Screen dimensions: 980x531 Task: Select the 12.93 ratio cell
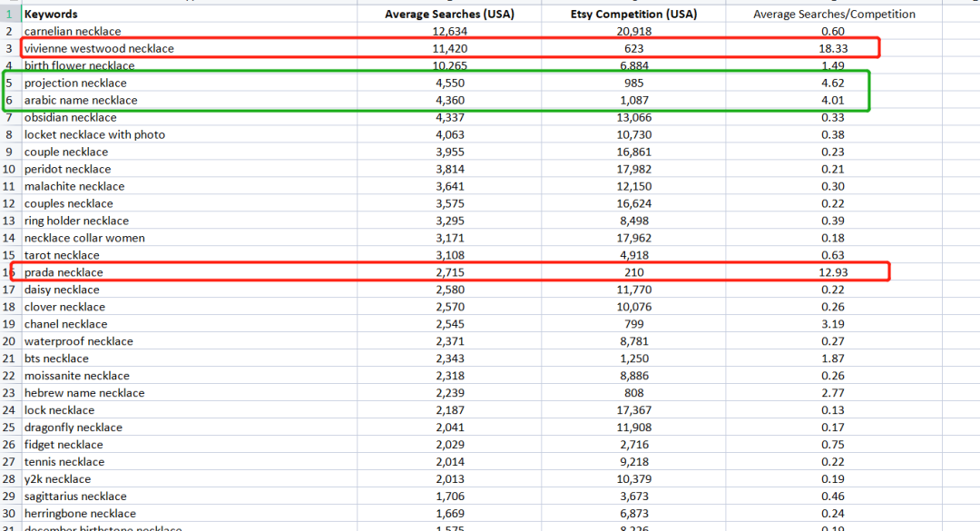(x=834, y=272)
